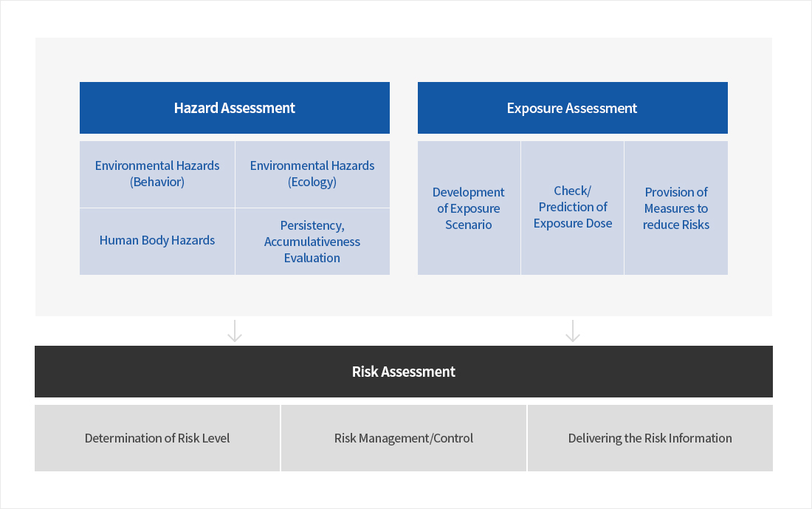Click the down arrow below Exposure Assessment section
The image size is (812, 509).
pyautogui.click(x=573, y=331)
